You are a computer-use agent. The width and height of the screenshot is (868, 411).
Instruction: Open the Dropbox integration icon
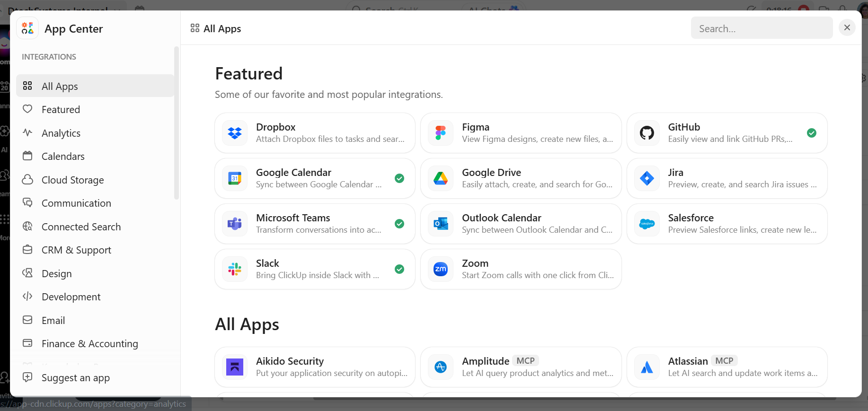[235, 133]
